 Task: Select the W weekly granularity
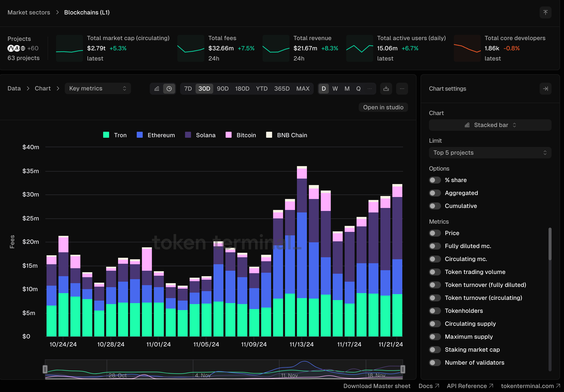click(335, 89)
